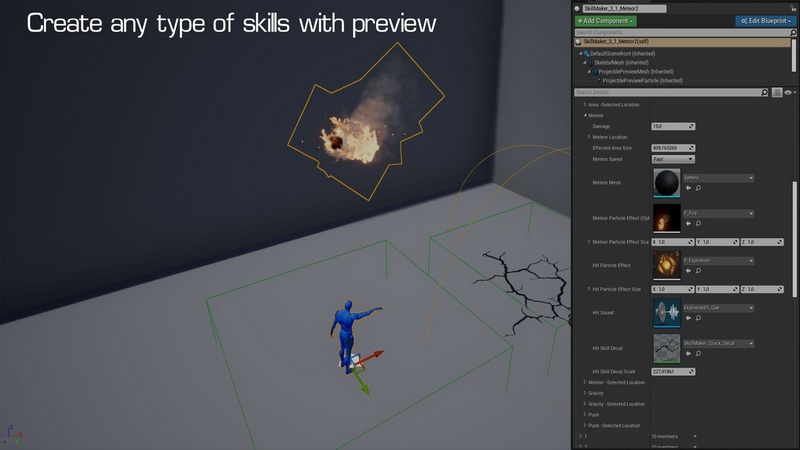This screenshot has width=800, height=450.
Task: Browse to Sphere mesh with magnifier icon
Action: pos(698,187)
